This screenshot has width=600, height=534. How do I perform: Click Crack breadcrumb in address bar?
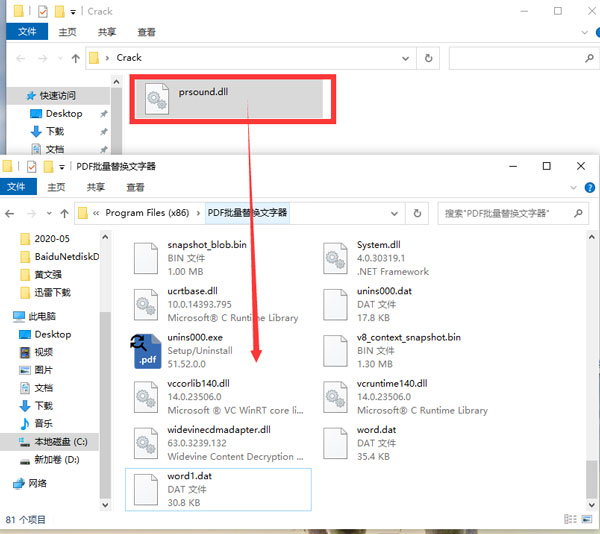(x=129, y=58)
